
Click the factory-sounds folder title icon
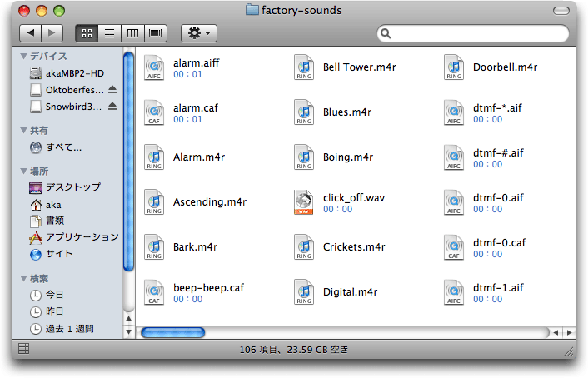(252, 10)
